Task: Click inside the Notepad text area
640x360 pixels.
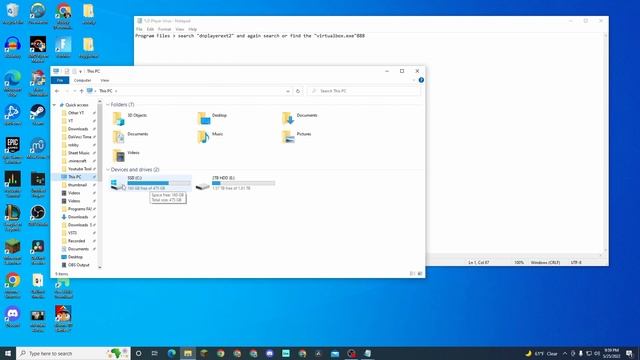Action: [369, 143]
